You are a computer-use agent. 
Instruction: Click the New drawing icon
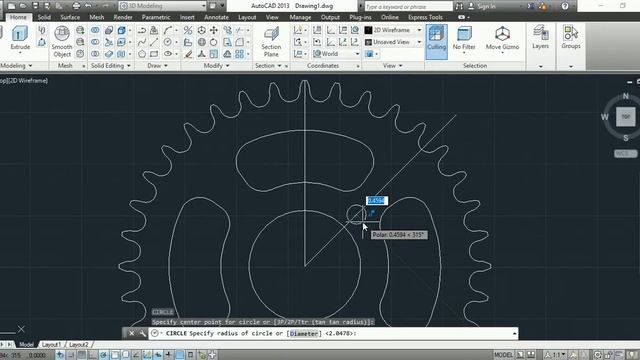(11, 6)
